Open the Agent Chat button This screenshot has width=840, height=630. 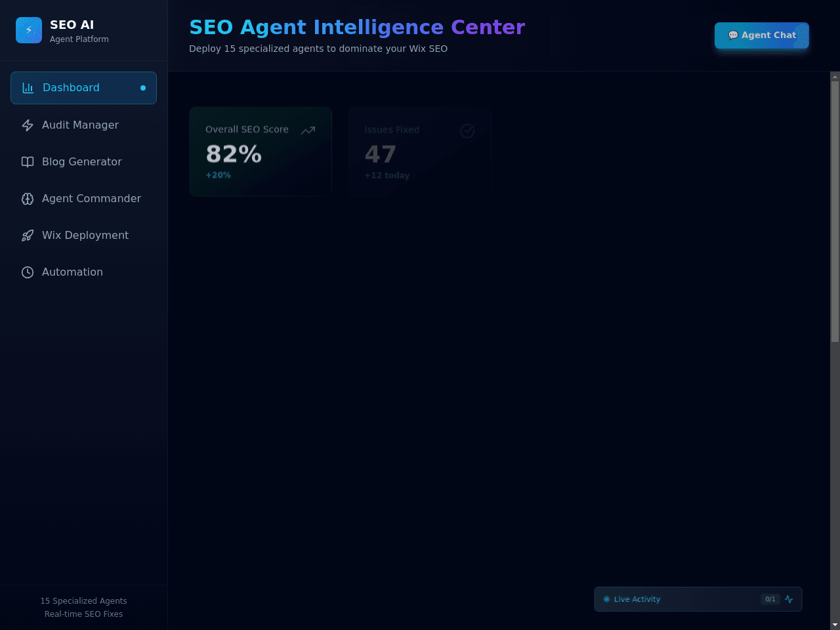click(x=762, y=35)
